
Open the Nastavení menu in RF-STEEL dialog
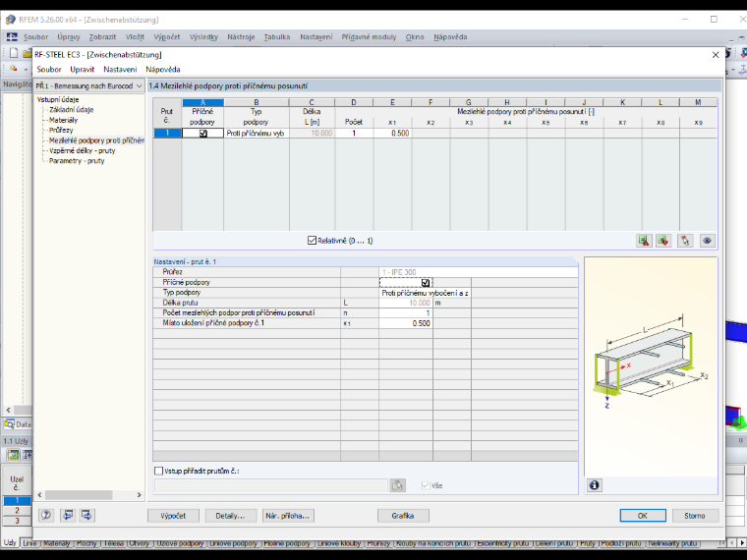(120, 69)
